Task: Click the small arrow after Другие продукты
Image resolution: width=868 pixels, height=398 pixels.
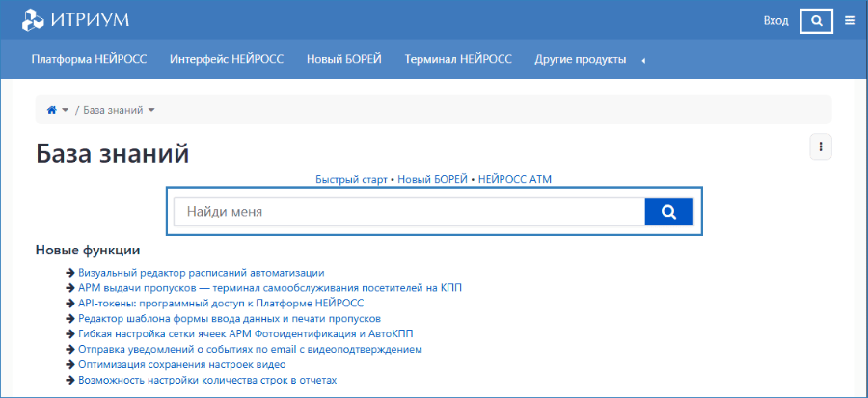Action: click(x=643, y=61)
